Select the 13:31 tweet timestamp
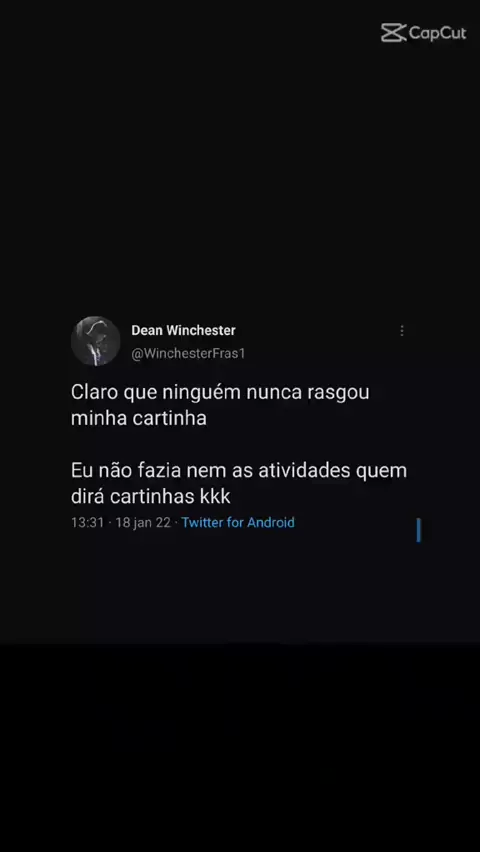The width and height of the screenshot is (480, 852). pyautogui.click(x=88, y=523)
